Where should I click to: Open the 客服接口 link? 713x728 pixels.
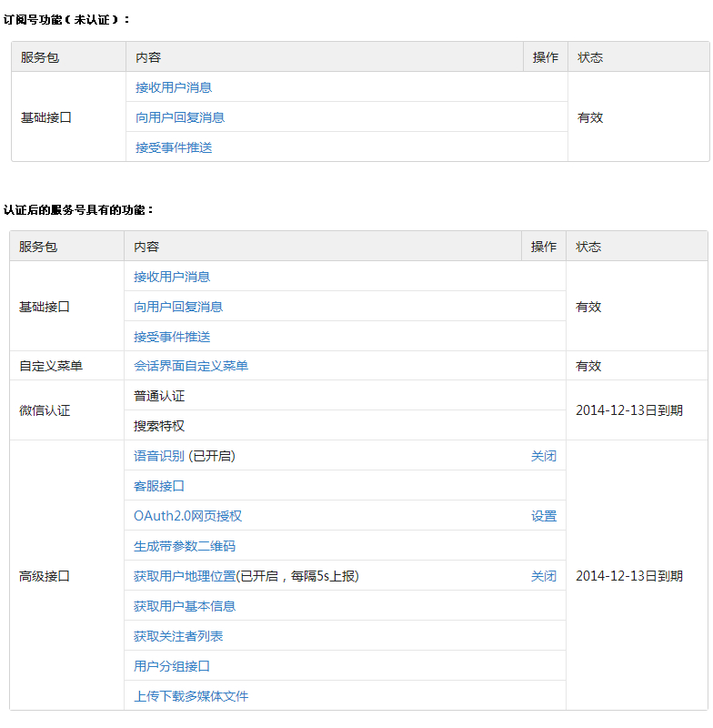pos(159,486)
